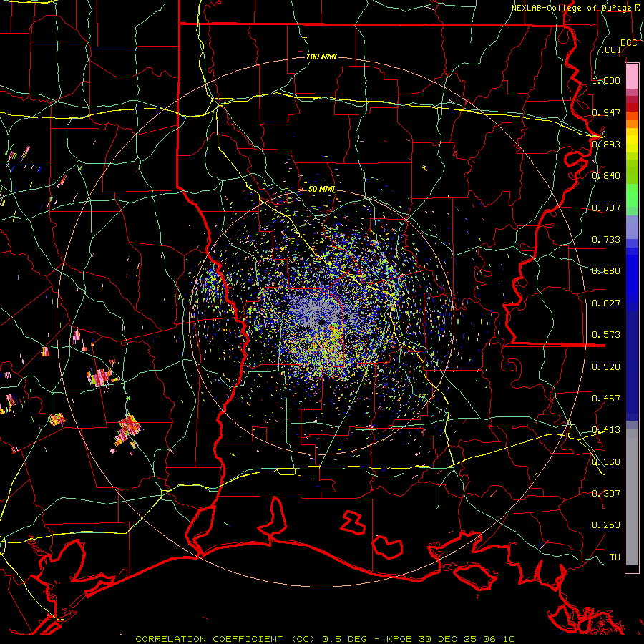
Task: Click the 50 NMI range ring label
Action: pos(321,190)
